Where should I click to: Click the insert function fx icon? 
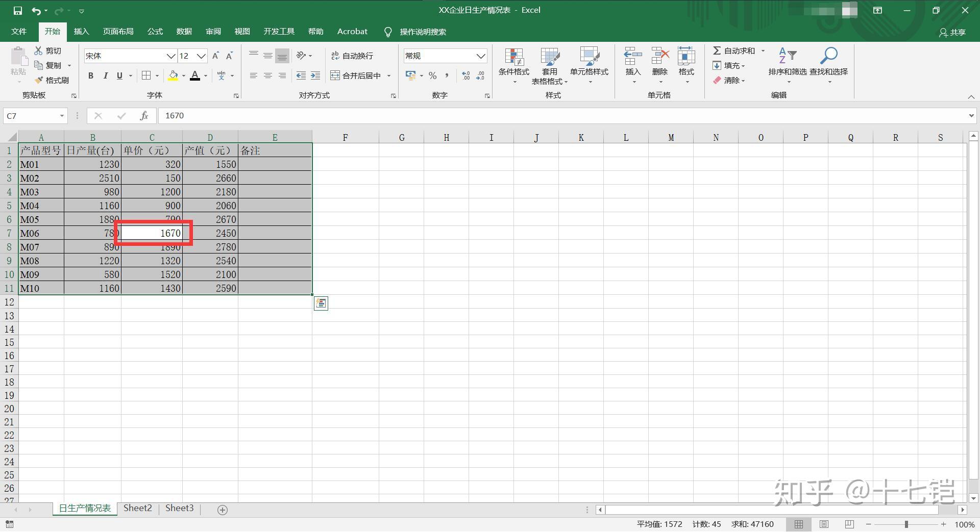(144, 116)
